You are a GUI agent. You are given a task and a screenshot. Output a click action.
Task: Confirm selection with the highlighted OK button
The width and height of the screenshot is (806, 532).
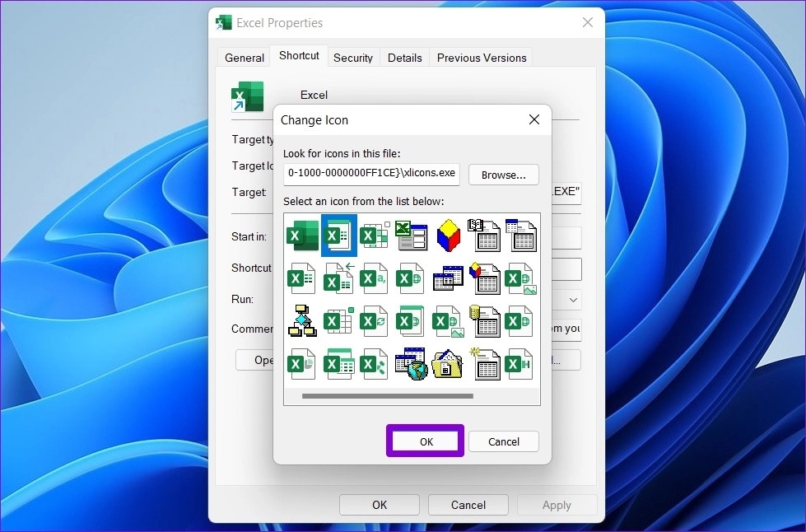click(x=425, y=441)
